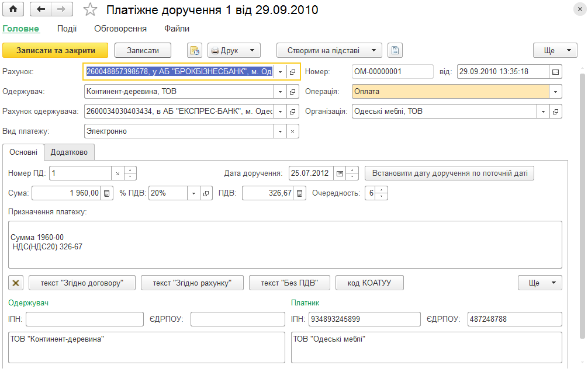Open the Рахунок account record with its open icon
This screenshot has height=372, width=588.
[x=292, y=72]
